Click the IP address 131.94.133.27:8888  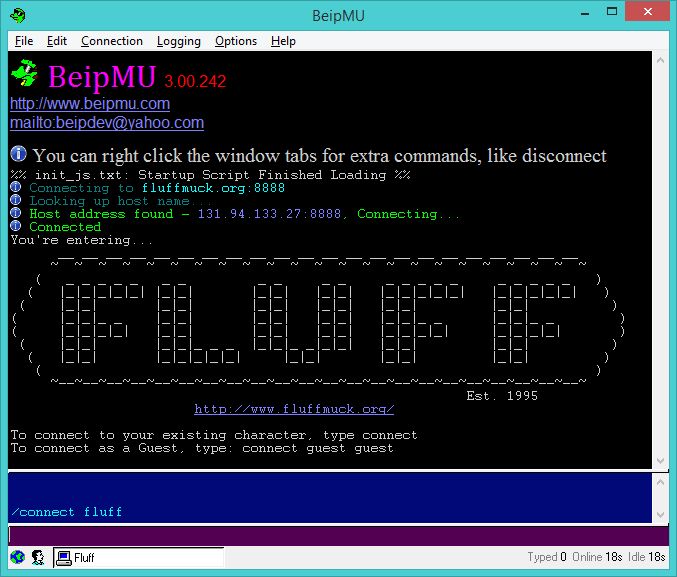point(269,214)
